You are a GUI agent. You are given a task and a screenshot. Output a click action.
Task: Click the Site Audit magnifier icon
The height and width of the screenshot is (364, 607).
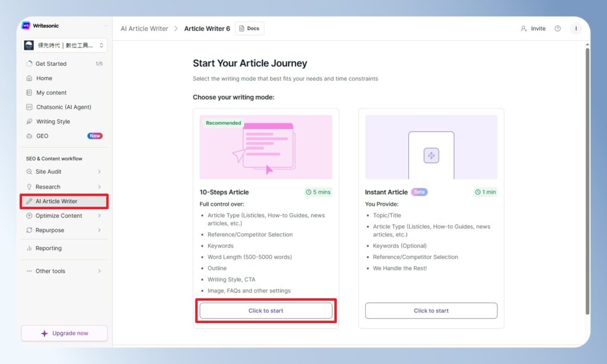tap(29, 171)
